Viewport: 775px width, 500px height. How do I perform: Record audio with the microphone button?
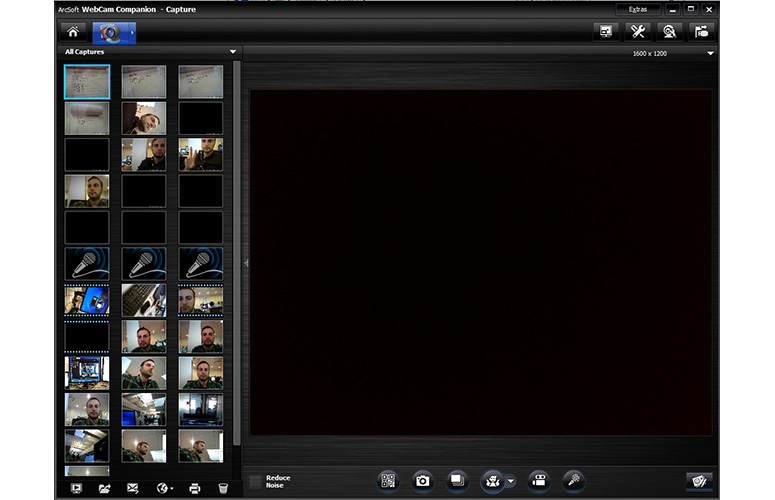pyautogui.click(x=574, y=481)
